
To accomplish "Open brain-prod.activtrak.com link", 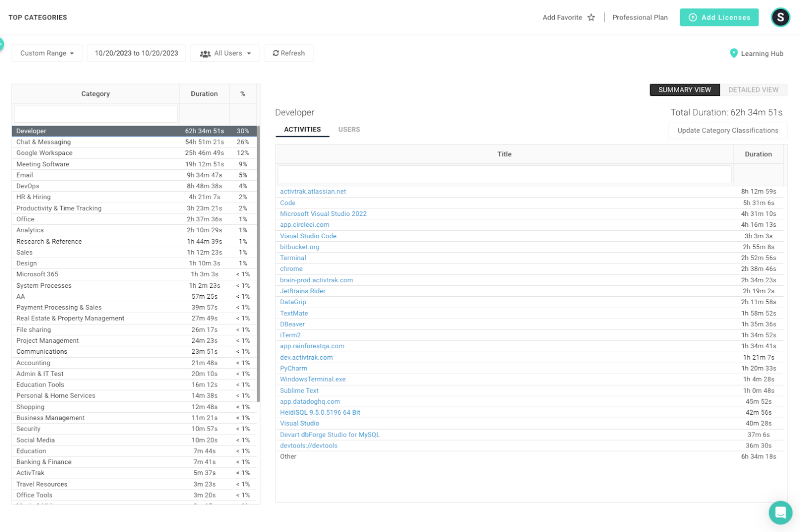I will click(316, 280).
